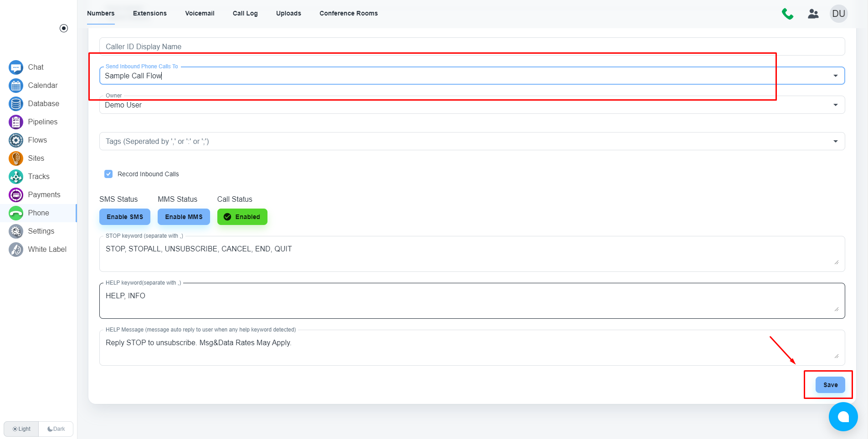The height and width of the screenshot is (439, 868).
Task: Open the Chat icon in sidebar
Action: [x=16, y=67]
